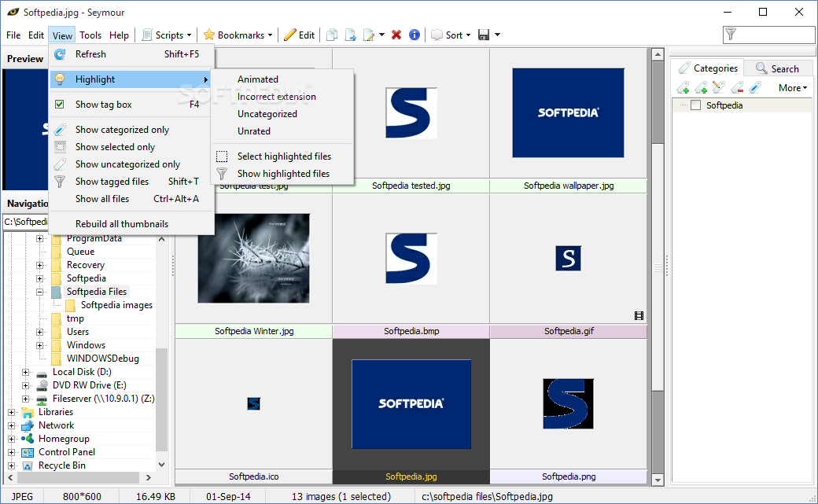Image resolution: width=818 pixels, height=504 pixels.
Task: Click Select highlighted files
Action: [x=282, y=156]
